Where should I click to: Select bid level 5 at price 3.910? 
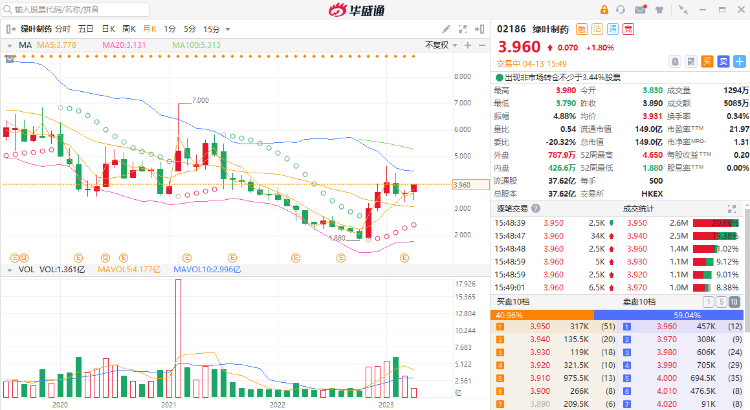tap(556, 378)
